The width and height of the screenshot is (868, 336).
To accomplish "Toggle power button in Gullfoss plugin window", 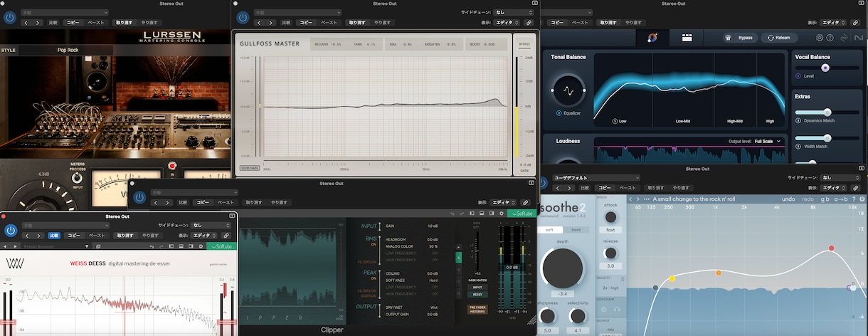I will [x=243, y=17].
